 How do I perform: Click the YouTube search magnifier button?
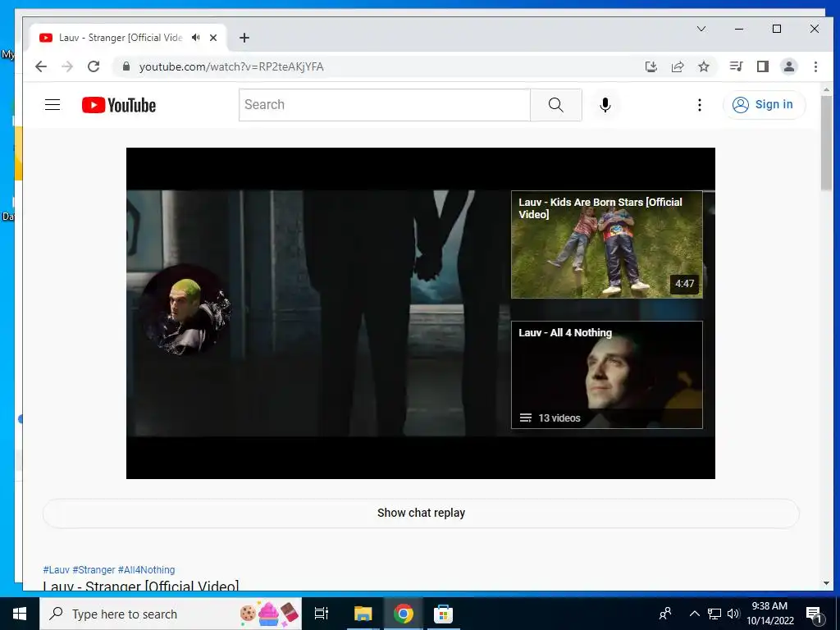tap(555, 105)
